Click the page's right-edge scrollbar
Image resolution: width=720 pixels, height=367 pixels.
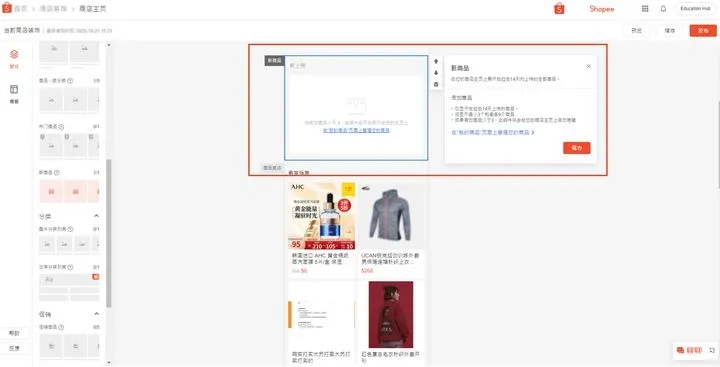(x=718, y=145)
